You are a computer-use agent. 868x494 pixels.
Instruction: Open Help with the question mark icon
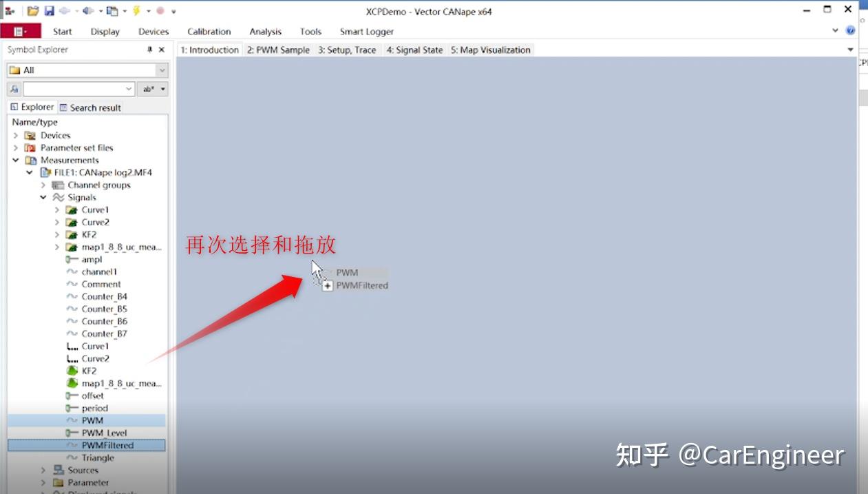(850, 30)
